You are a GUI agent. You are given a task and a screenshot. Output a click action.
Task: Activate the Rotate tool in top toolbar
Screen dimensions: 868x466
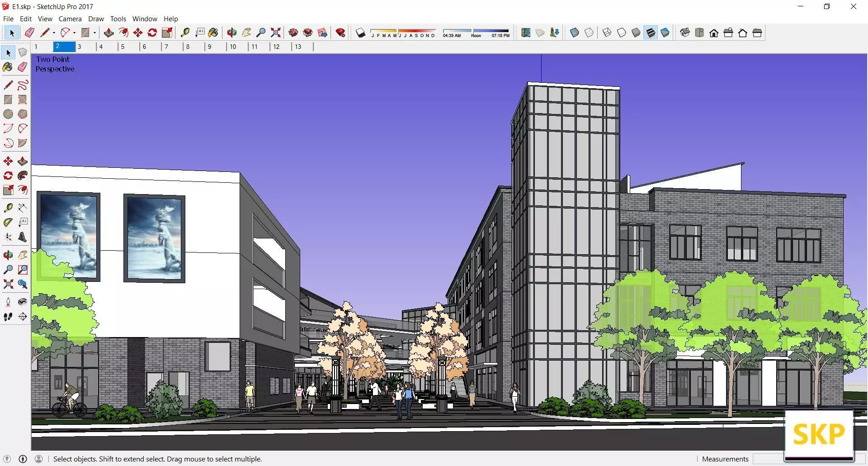click(x=152, y=33)
